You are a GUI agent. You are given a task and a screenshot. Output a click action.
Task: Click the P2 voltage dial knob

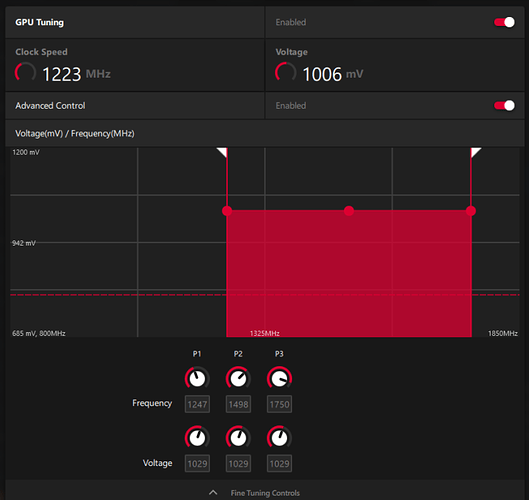point(238,438)
